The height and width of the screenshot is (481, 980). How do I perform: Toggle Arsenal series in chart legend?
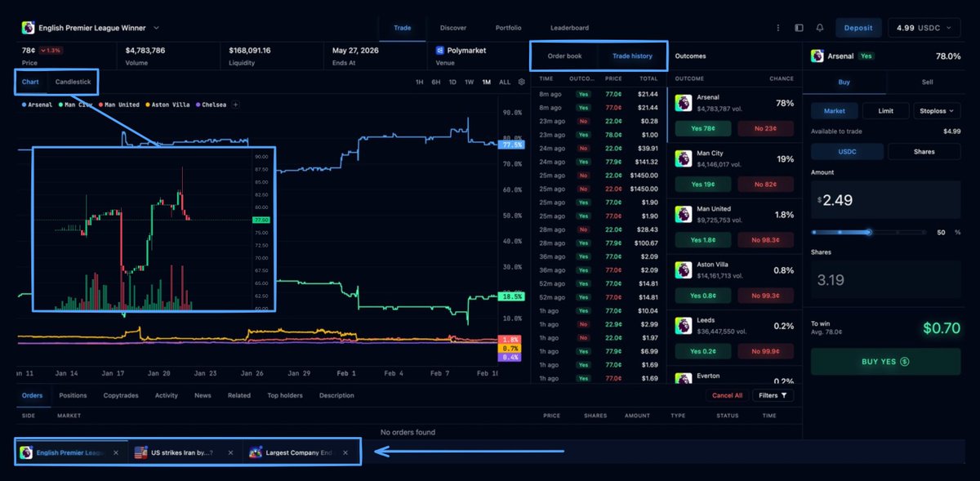click(37, 105)
